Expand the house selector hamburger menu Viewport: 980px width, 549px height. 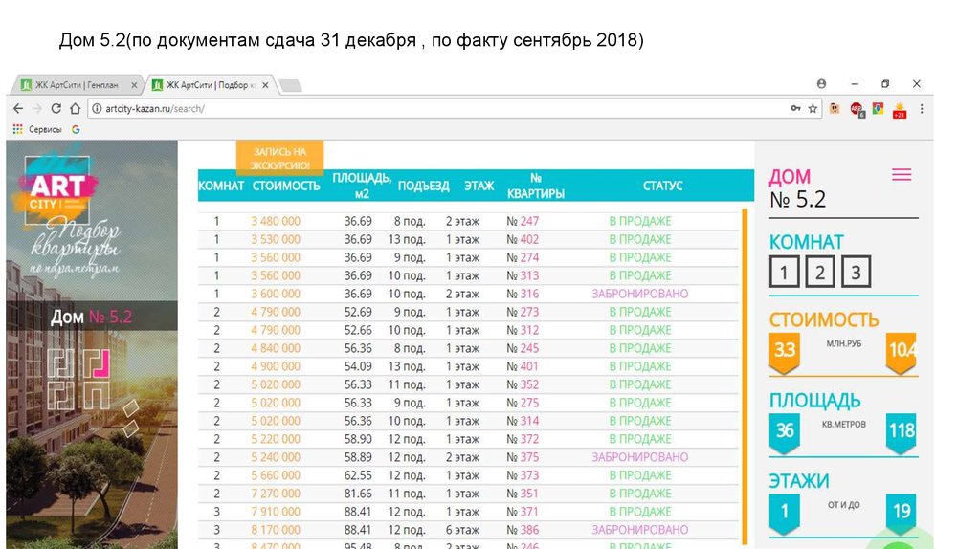(x=901, y=175)
